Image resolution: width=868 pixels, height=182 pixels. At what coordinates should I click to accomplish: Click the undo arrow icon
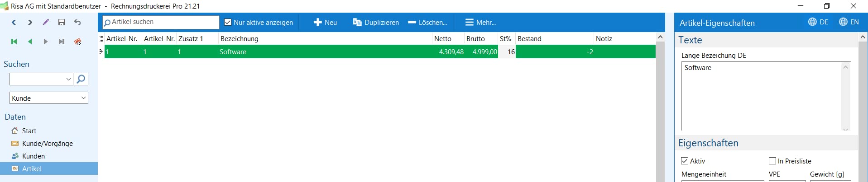77,22
